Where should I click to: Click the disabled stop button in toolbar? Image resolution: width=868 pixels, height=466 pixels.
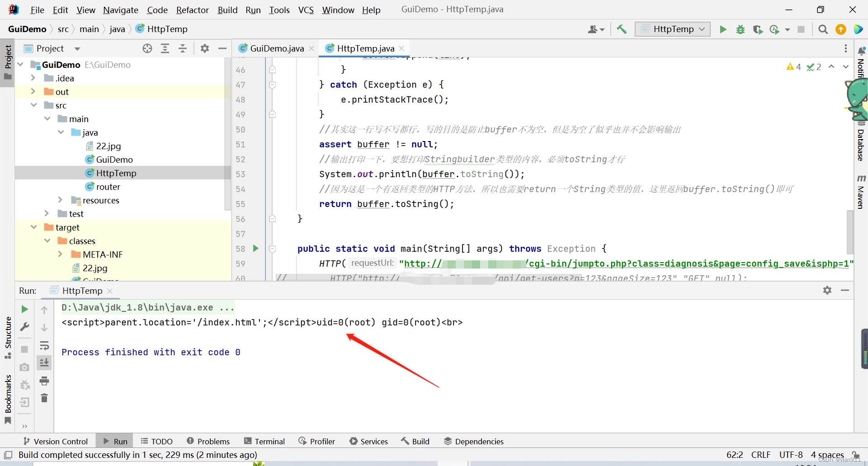pos(801,29)
